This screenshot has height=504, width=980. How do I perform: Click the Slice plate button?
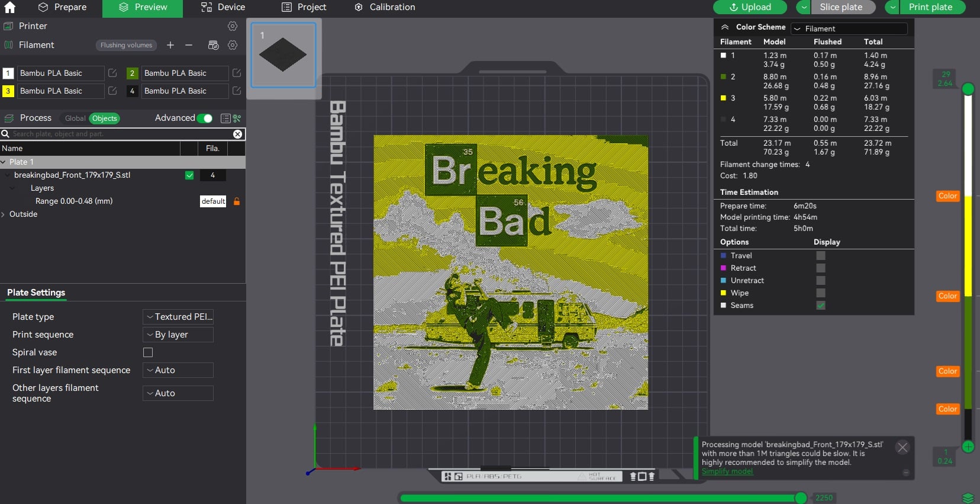pos(843,7)
